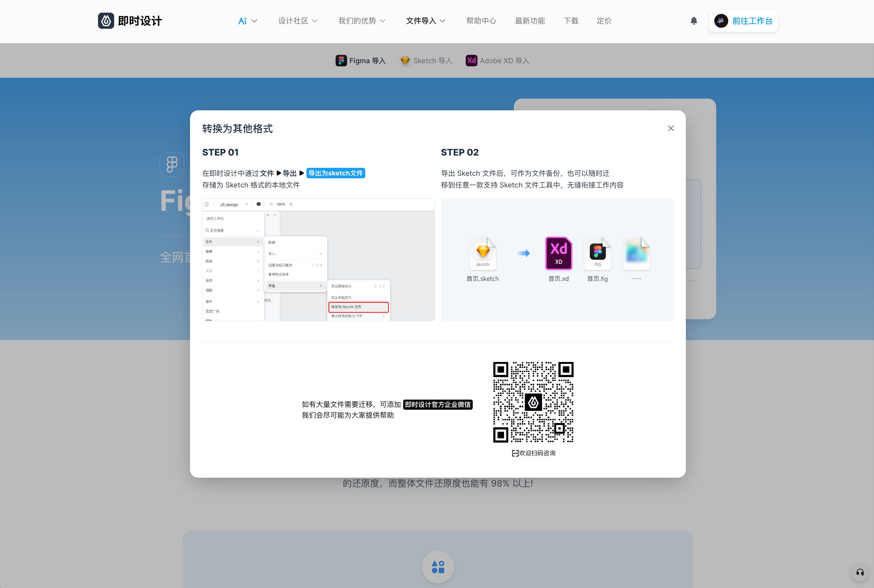Close the 转换为其他格式 dialog
The height and width of the screenshot is (588, 874).
tap(671, 128)
